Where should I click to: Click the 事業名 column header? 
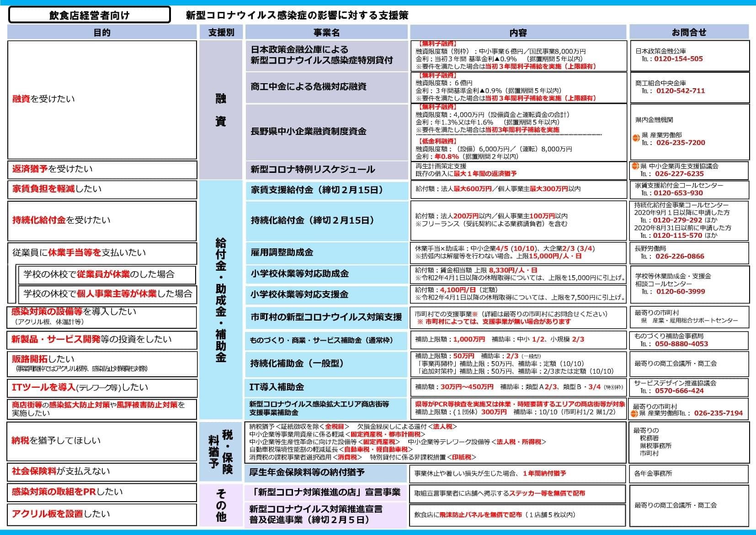tap(326, 32)
